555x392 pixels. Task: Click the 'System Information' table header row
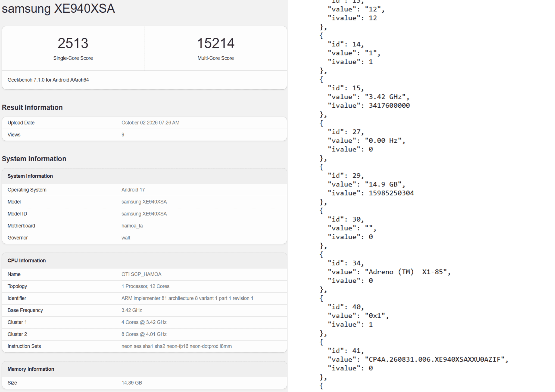tap(145, 176)
